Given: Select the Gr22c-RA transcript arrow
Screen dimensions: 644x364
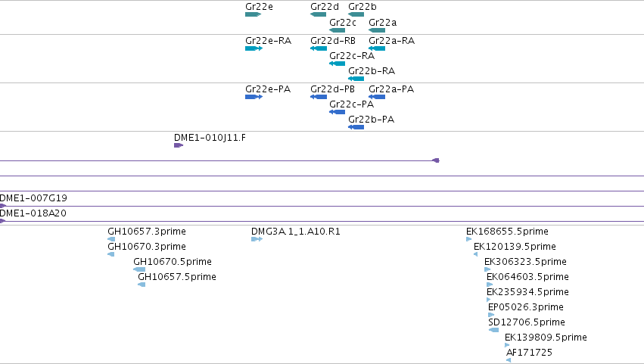Looking at the screenshot, I should (x=338, y=64).
